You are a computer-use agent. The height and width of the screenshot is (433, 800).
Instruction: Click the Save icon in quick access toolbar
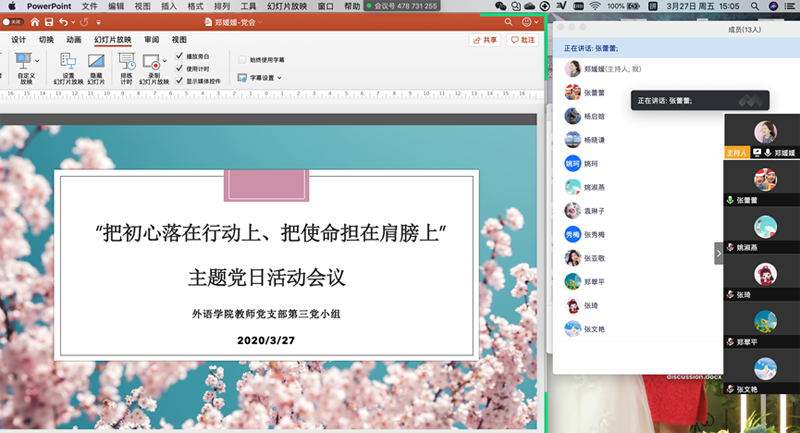click(x=49, y=21)
